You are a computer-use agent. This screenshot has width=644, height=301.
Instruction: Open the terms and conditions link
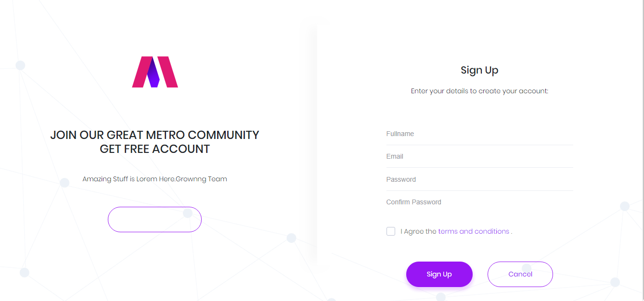point(474,231)
